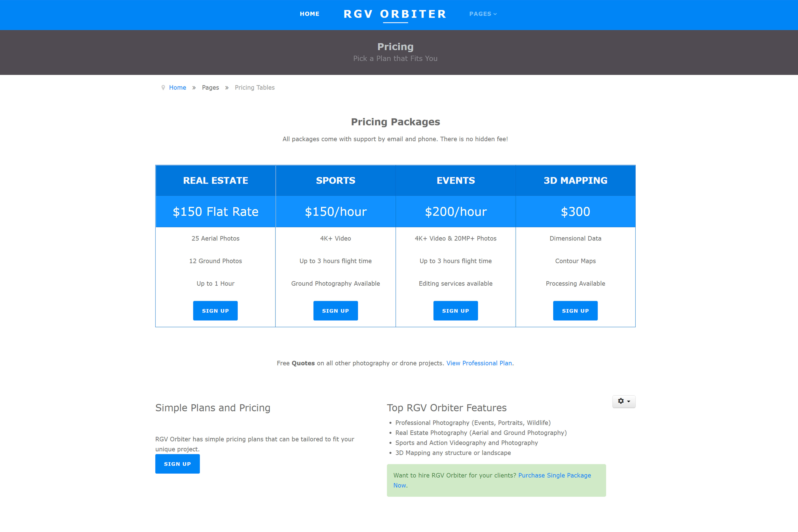Click the Dimensional Data feature
The height and width of the screenshot is (532, 798).
point(575,239)
